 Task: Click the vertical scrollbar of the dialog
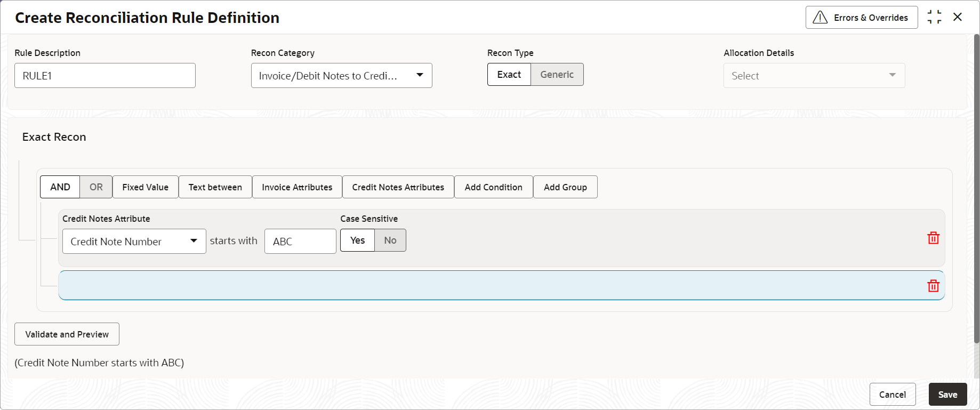point(976,189)
